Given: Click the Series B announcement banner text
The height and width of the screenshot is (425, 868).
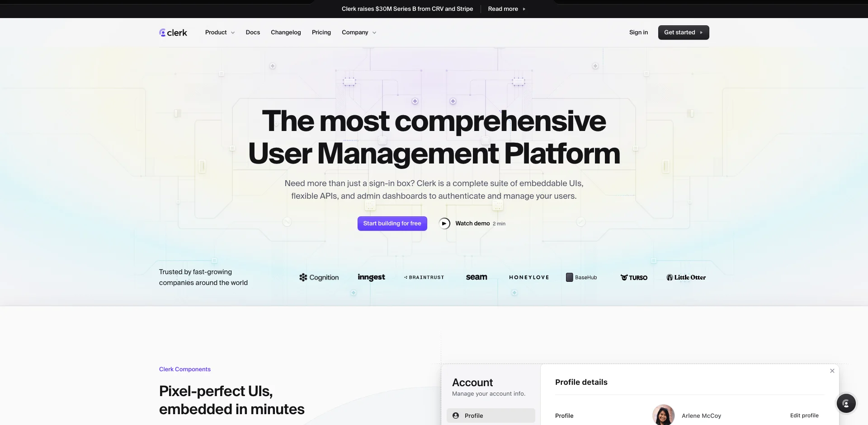Looking at the screenshot, I should click(407, 9).
